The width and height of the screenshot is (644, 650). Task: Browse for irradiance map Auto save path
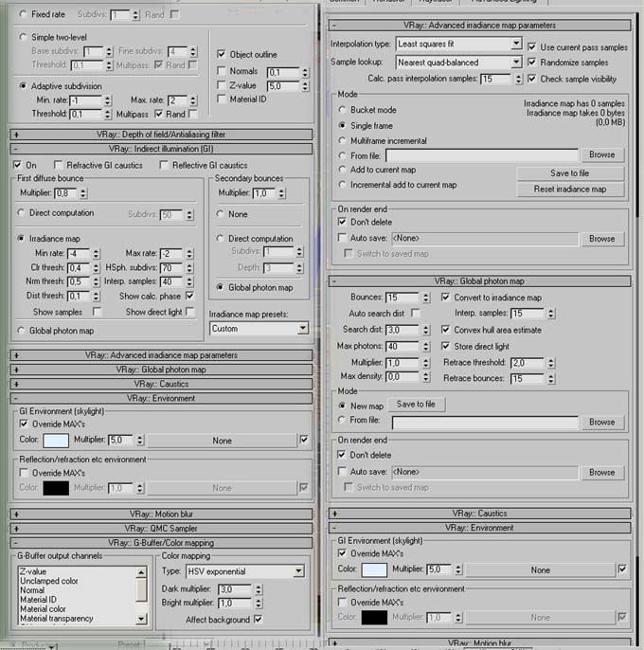pos(601,239)
